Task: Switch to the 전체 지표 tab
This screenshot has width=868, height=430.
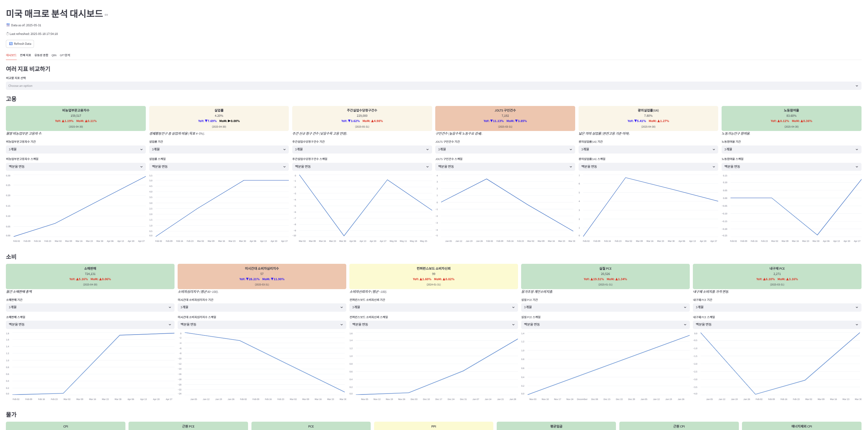Action: pyautogui.click(x=25, y=55)
